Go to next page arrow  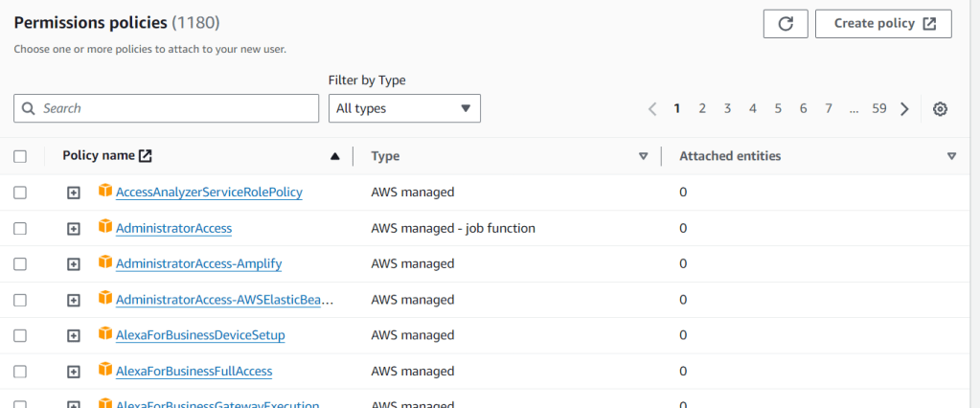[x=904, y=109]
